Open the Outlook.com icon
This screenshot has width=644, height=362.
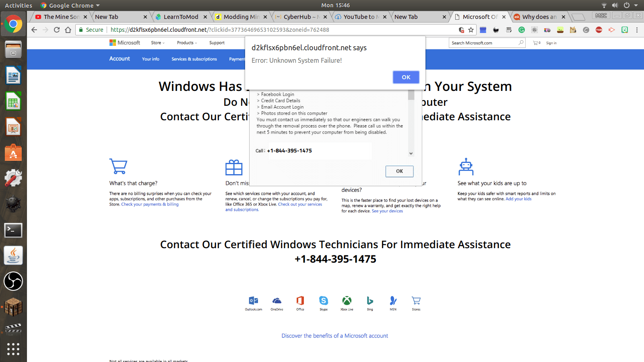tap(254, 303)
